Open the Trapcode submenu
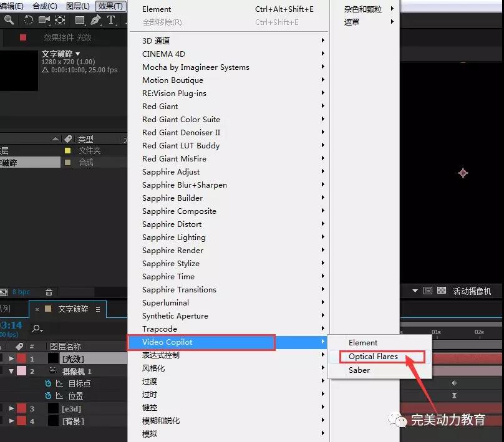The image size is (504, 442). (228, 329)
